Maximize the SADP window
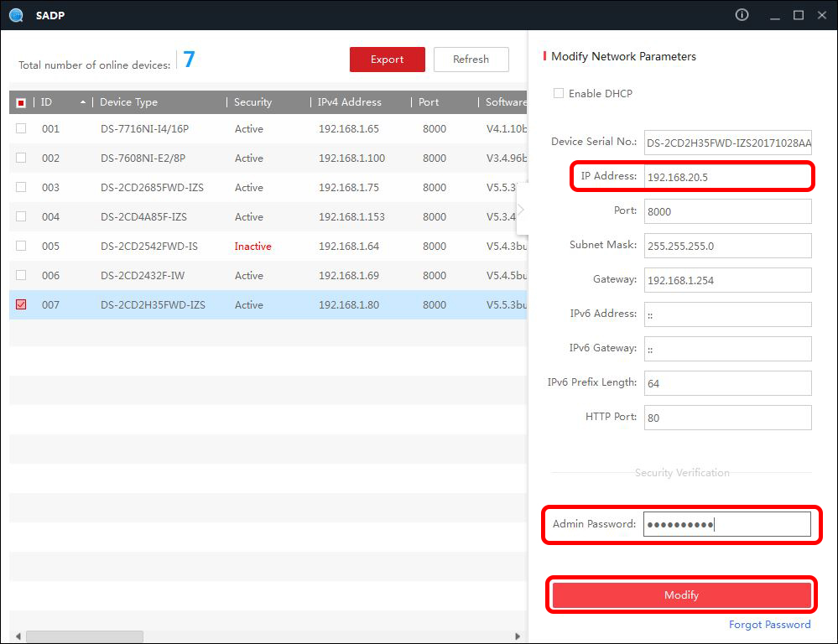This screenshot has width=838, height=644. pyautogui.click(x=799, y=15)
